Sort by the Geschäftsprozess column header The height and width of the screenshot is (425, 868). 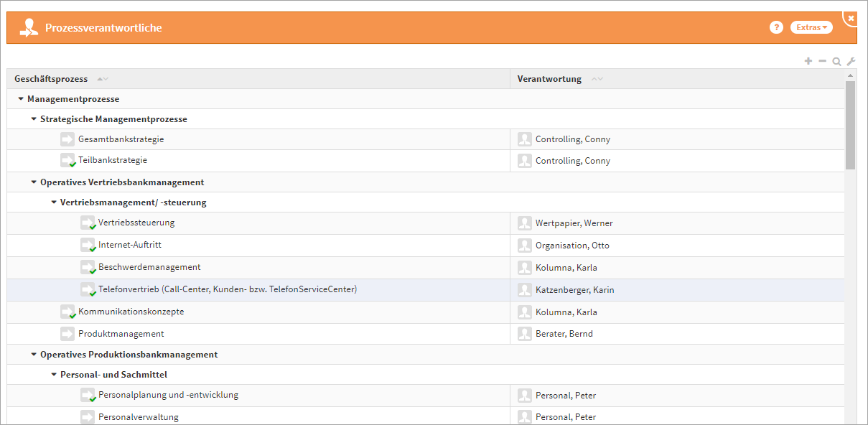(x=51, y=79)
